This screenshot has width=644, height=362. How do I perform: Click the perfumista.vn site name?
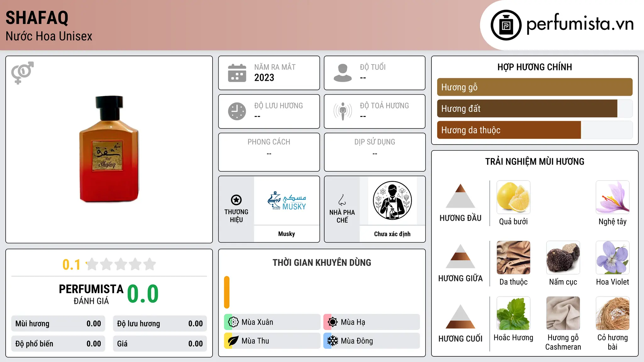pyautogui.click(x=580, y=24)
